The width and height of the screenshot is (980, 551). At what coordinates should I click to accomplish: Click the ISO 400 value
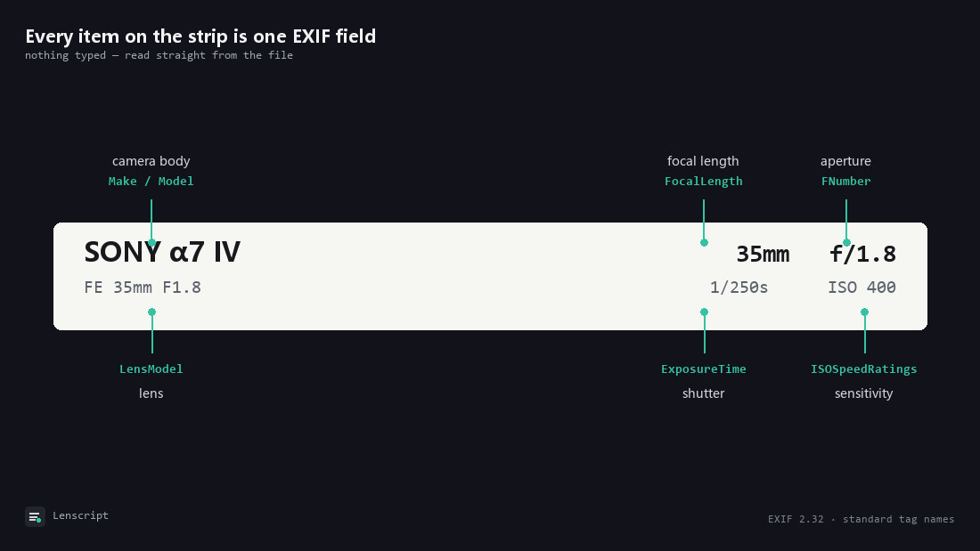point(862,288)
